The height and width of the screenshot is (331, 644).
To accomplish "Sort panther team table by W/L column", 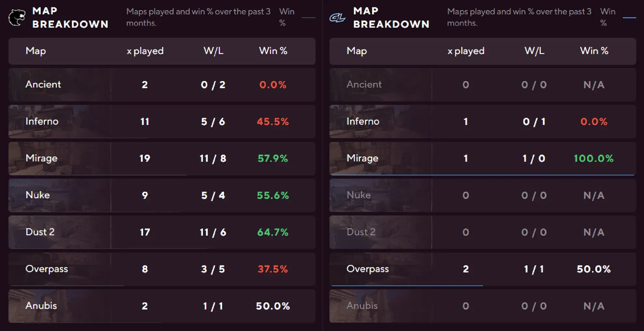I will pos(213,51).
